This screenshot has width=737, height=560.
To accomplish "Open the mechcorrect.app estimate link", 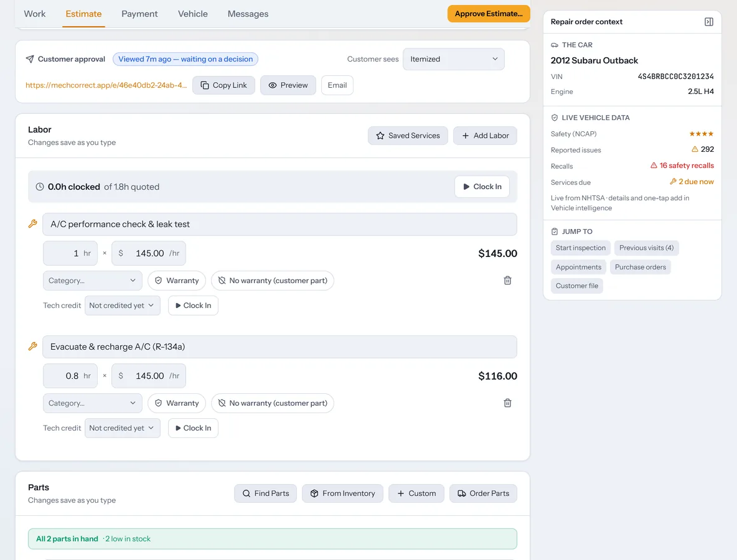I will pyautogui.click(x=106, y=85).
